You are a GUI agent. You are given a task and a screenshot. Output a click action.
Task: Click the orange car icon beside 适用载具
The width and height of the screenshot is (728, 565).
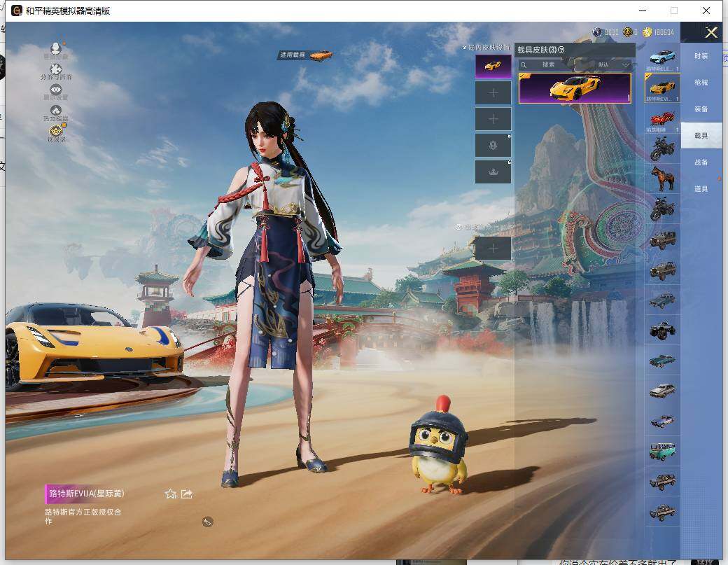point(321,56)
